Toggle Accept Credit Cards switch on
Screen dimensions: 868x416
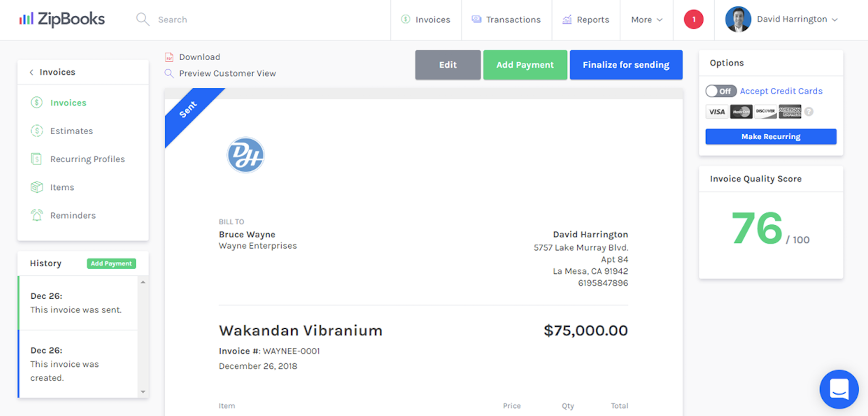pos(721,91)
